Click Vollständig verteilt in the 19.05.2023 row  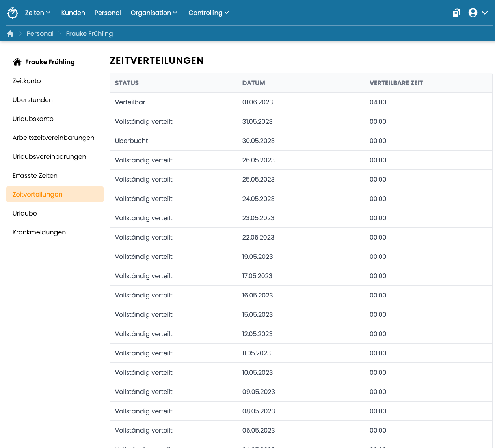click(x=144, y=257)
